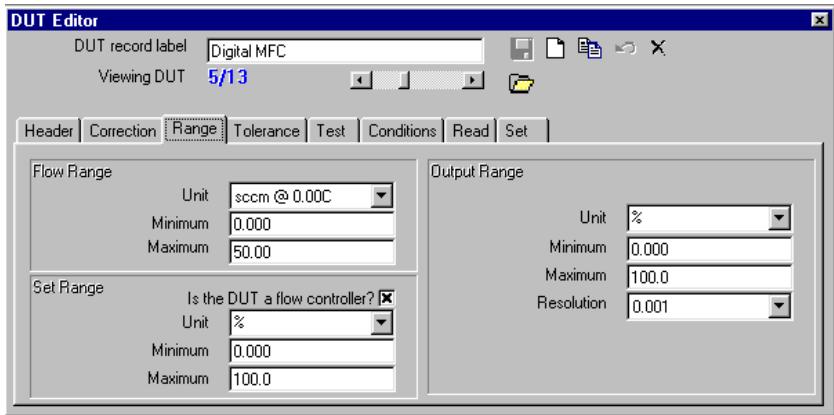The height and width of the screenshot is (415, 834).
Task: Click the undo arrow icon
Action: (x=625, y=48)
